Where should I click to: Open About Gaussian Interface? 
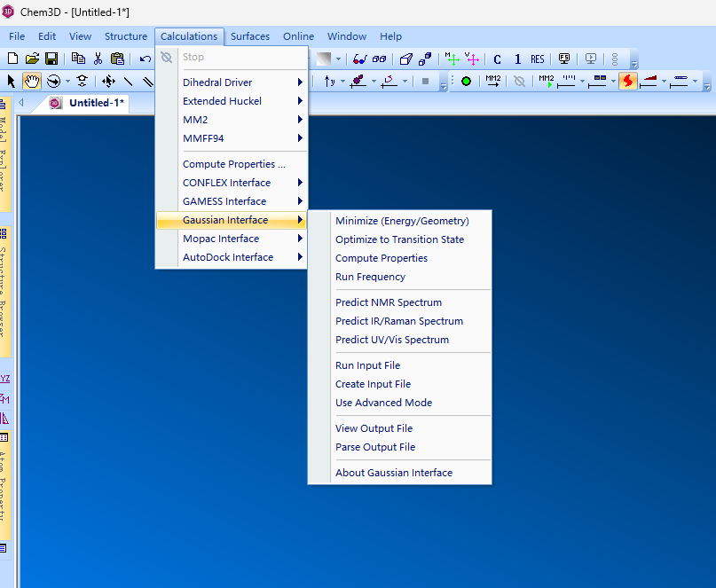point(400,473)
